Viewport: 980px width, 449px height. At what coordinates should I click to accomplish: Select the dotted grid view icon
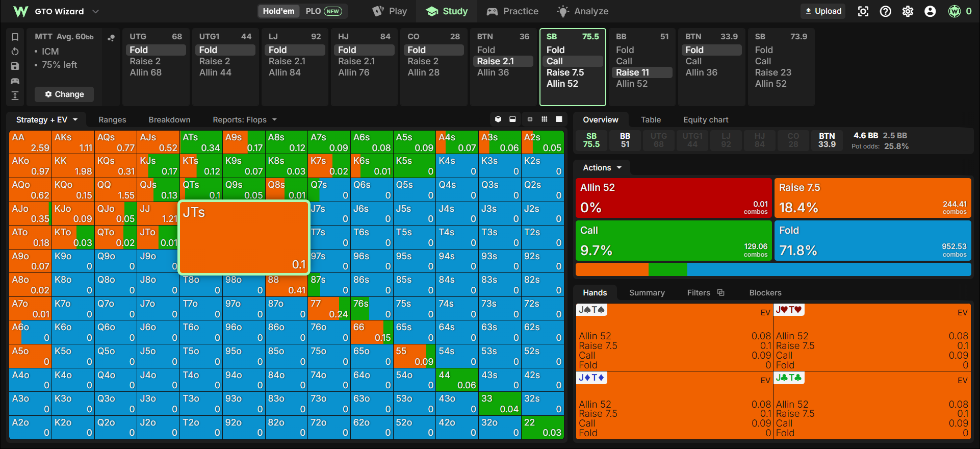(x=545, y=119)
